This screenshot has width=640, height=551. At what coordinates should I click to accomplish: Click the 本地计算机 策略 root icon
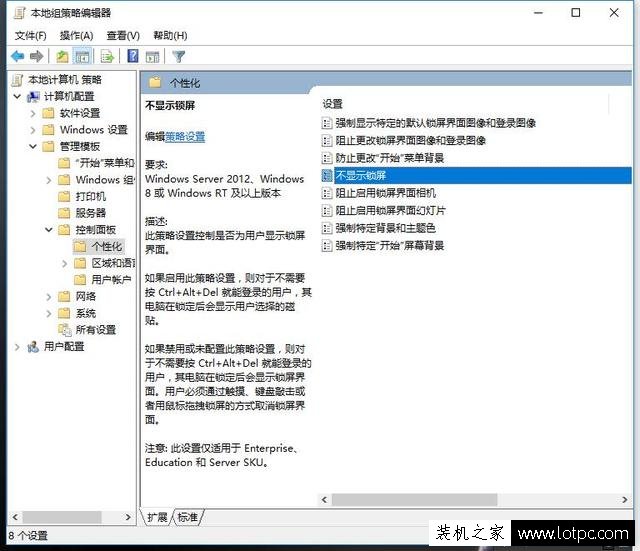[18, 80]
